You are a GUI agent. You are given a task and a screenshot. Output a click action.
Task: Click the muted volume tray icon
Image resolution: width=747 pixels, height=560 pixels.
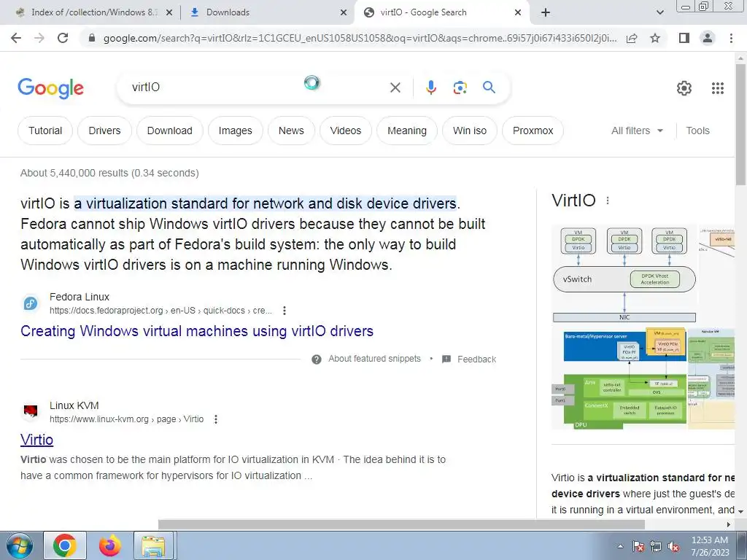point(673,546)
